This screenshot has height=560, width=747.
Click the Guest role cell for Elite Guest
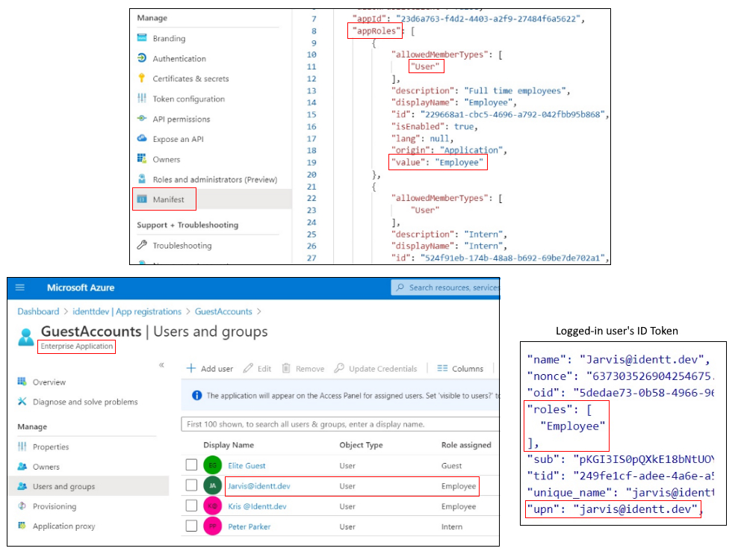pos(451,466)
